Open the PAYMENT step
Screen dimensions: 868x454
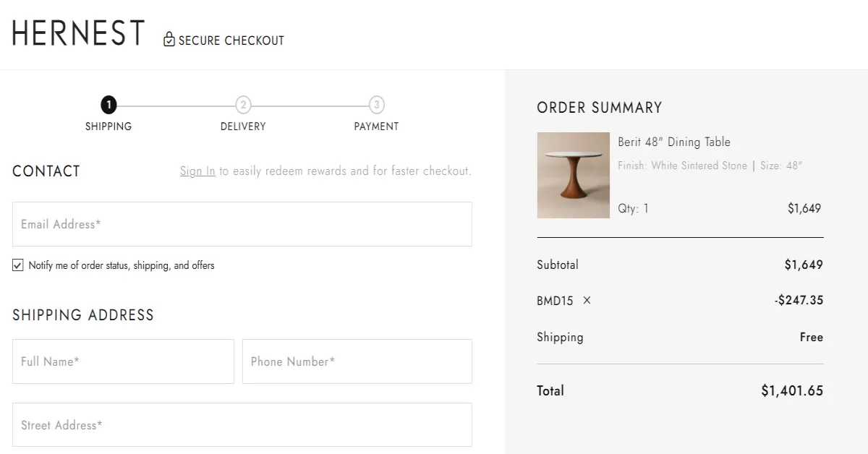click(376, 126)
